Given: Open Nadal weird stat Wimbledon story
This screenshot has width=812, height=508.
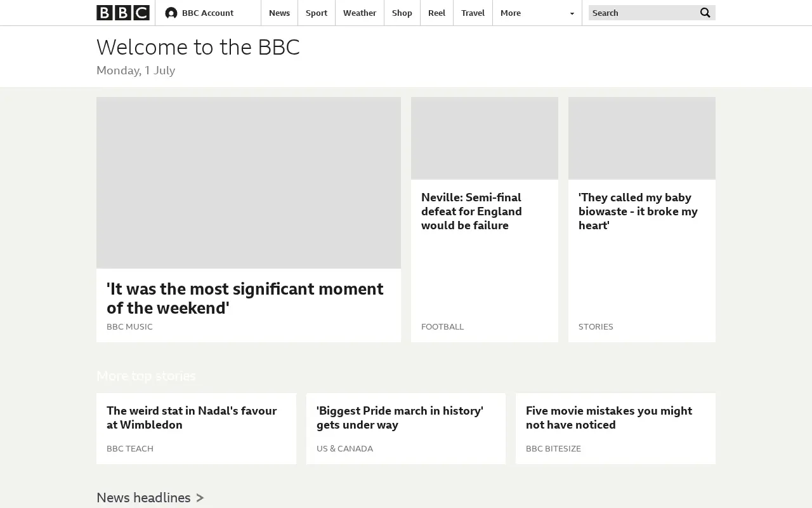Looking at the screenshot, I should coord(192,418).
